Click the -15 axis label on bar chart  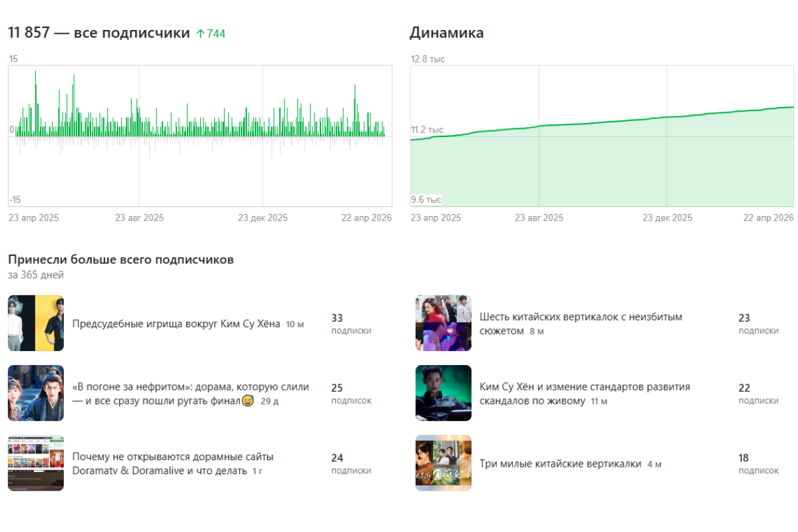pos(15,199)
